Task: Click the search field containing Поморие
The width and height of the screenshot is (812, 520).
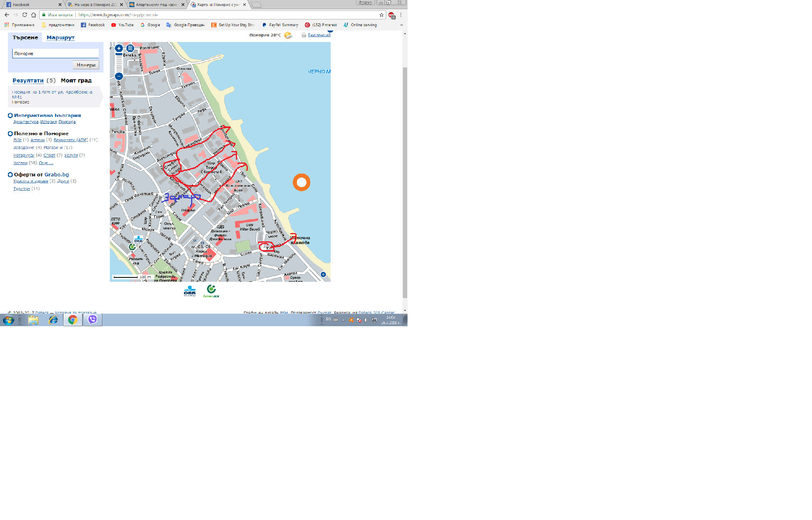Action: pos(56,54)
